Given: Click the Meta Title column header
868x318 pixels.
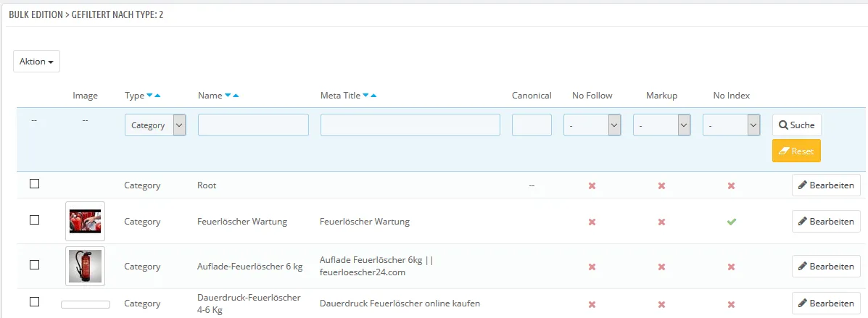Looking at the screenshot, I should click(x=340, y=96).
